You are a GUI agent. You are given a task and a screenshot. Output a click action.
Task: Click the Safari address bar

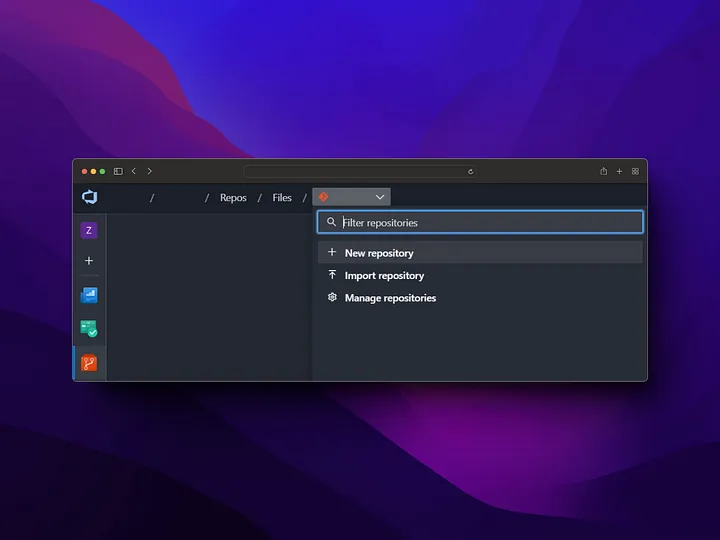(x=360, y=171)
